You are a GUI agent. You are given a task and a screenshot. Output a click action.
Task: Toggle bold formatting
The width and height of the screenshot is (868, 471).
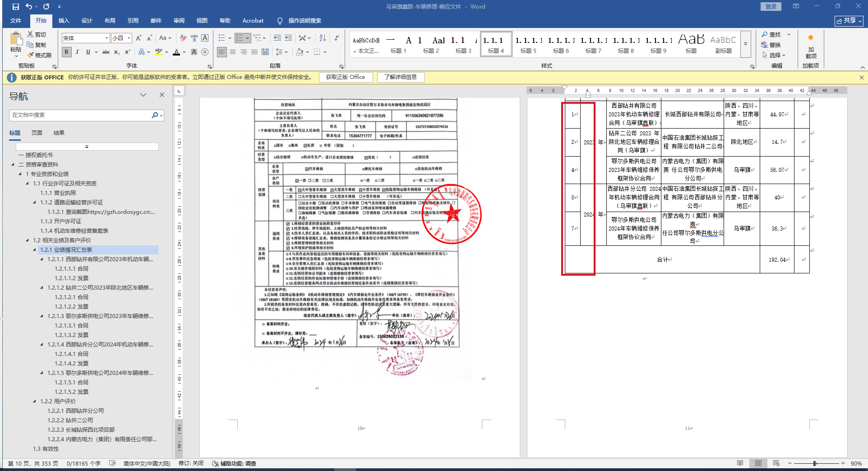pos(66,52)
